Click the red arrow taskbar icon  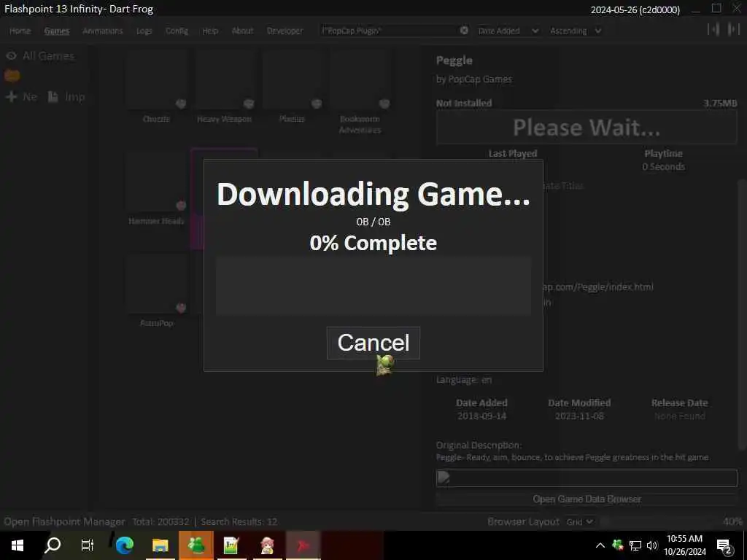click(x=303, y=545)
